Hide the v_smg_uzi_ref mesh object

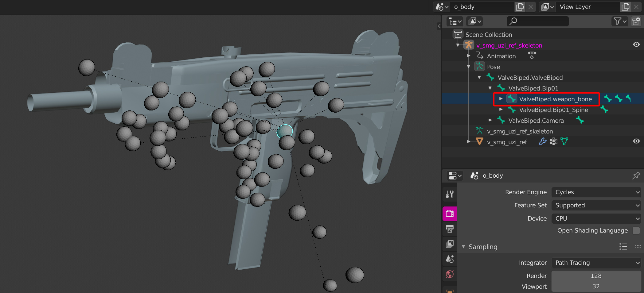pyautogui.click(x=636, y=141)
